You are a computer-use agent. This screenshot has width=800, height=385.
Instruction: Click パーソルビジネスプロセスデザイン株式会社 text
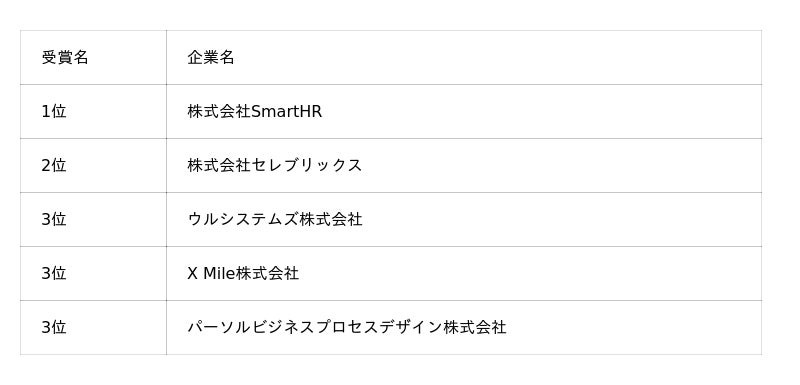point(347,328)
